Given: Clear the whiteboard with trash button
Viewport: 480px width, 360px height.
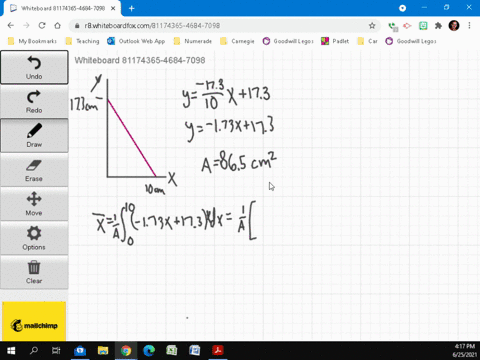Looking at the screenshot, I should tap(34, 272).
